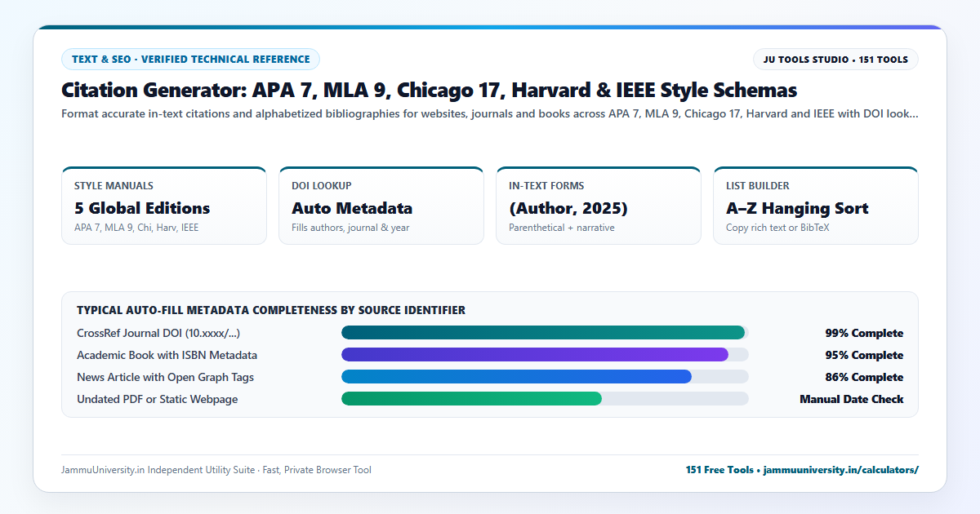The width and height of the screenshot is (980, 514).
Task: Click '95% Complete' value
Action: pyautogui.click(x=864, y=355)
